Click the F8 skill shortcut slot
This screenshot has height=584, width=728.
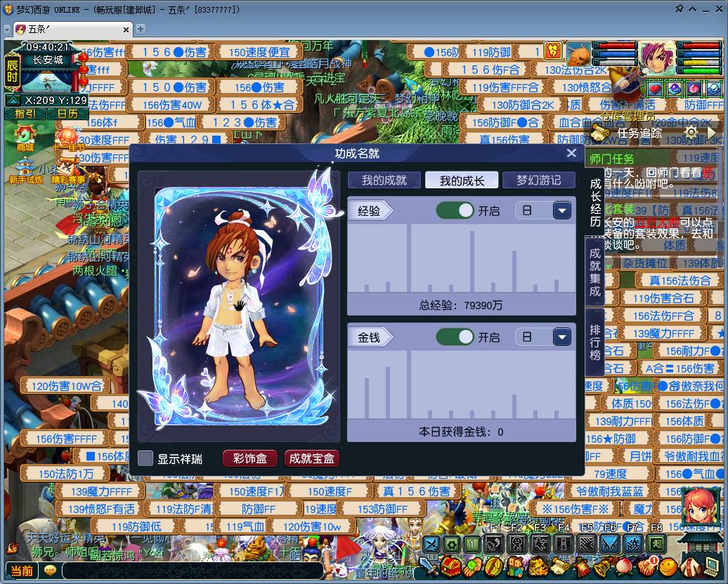(656, 544)
